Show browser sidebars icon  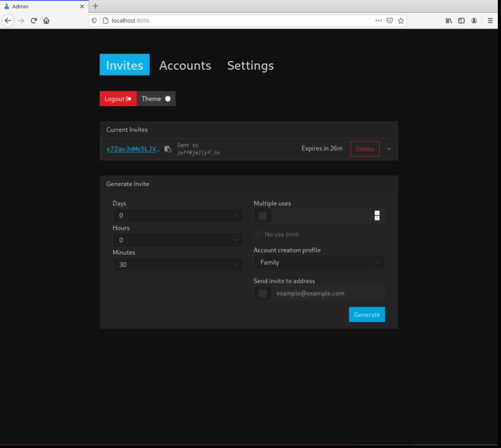point(462,21)
